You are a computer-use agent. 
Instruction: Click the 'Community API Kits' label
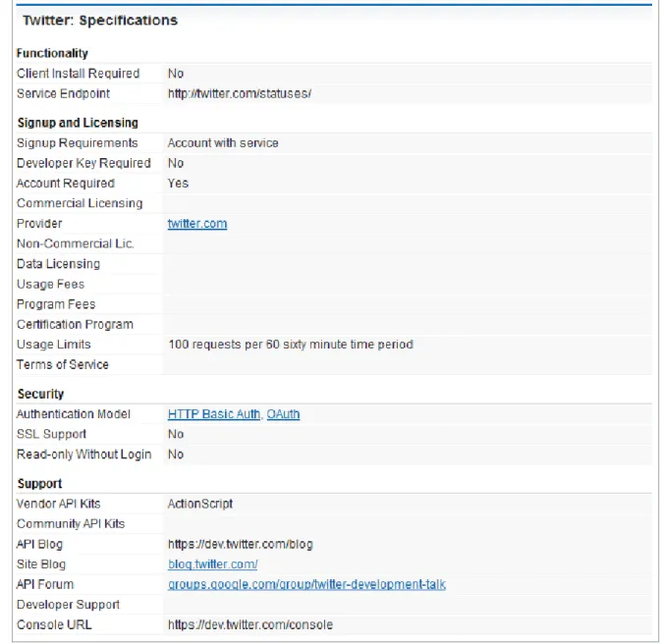point(71,524)
